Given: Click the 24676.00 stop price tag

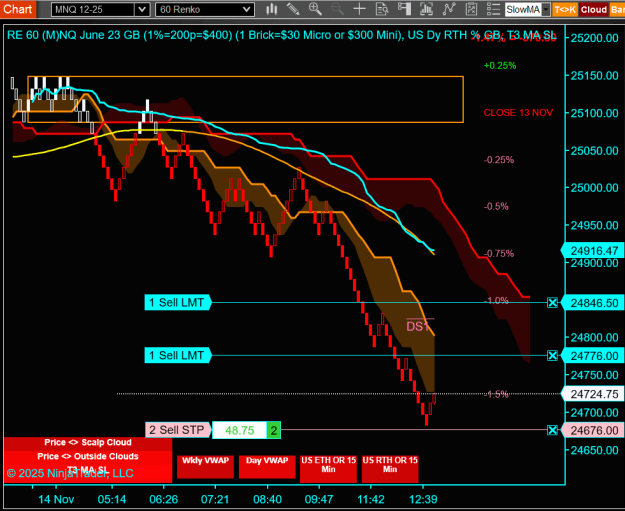Looking at the screenshot, I should (x=592, y=430).
